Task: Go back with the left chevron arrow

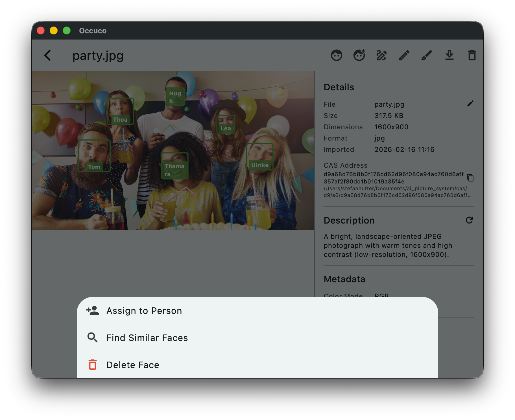Action: [x=48, y=55]
